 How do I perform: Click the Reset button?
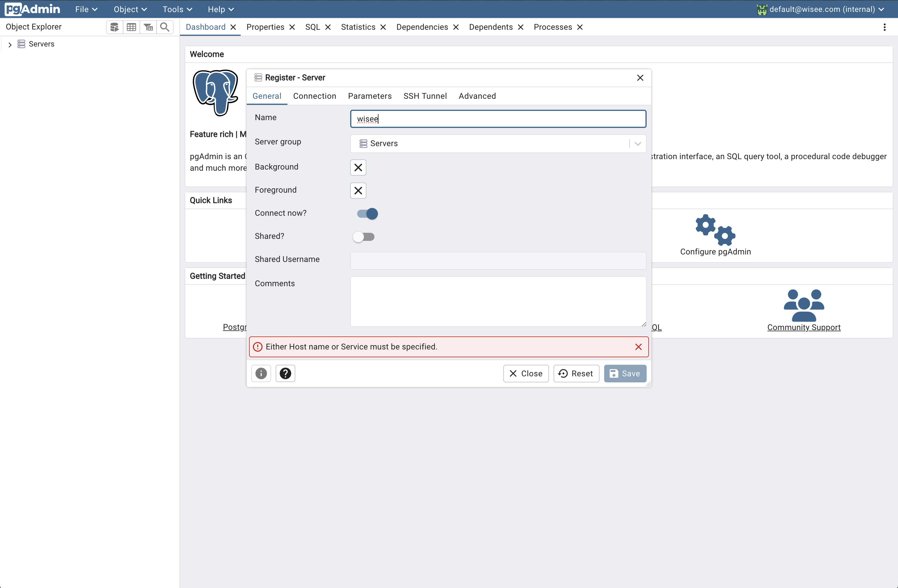point(576,373)
